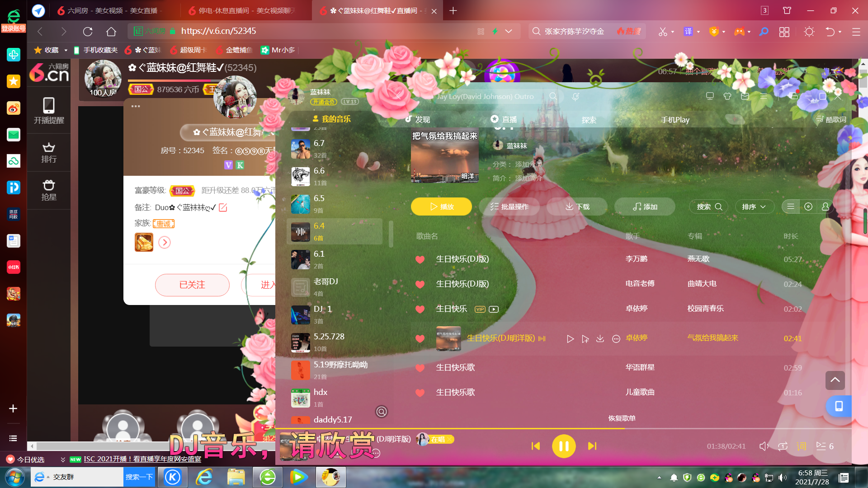Viewport: 868px width, 488px height.
Task: Click the 酷歌词 lyrics button
Action: click(831, 119)
